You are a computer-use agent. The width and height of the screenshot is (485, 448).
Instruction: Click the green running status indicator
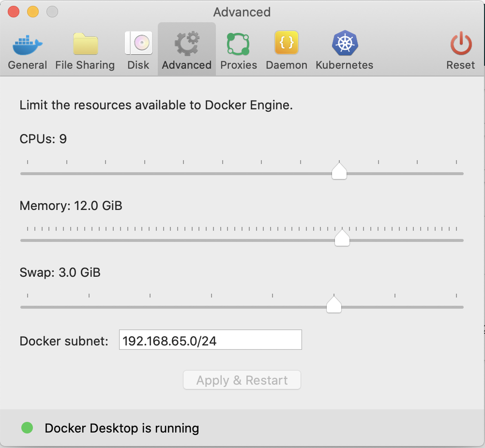[27, 428]
